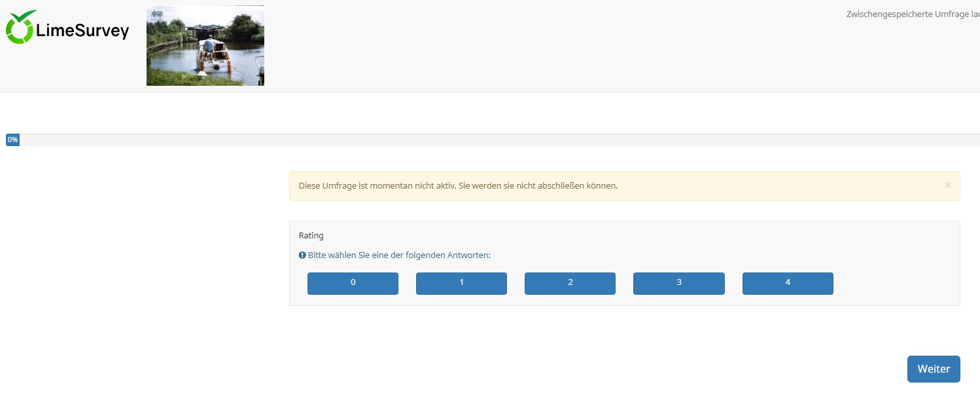
Task: Click the 'Bitte wählen Sie eine' help text
Action: (399, 255)
